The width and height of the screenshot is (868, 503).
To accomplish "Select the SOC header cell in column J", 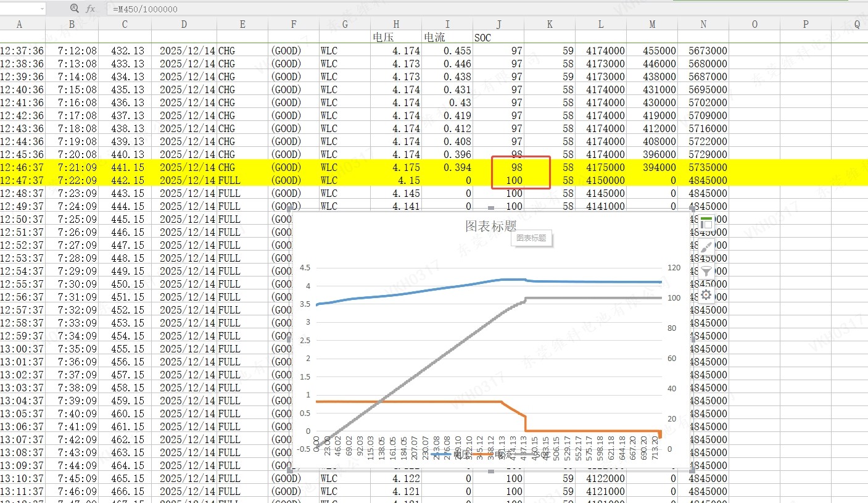I will [x=498, y=38].
